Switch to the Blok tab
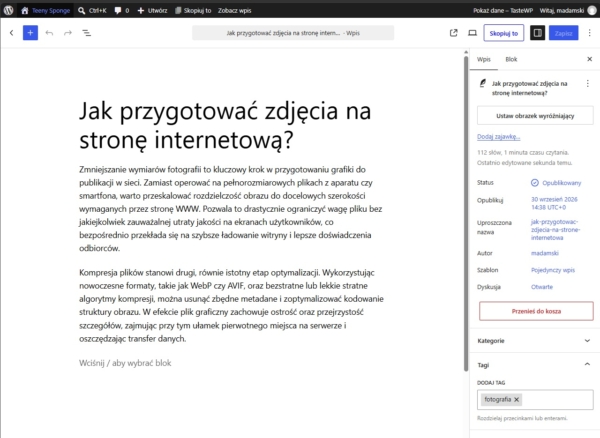The height and width of the screenshot is (438, 600). point(511,59)
